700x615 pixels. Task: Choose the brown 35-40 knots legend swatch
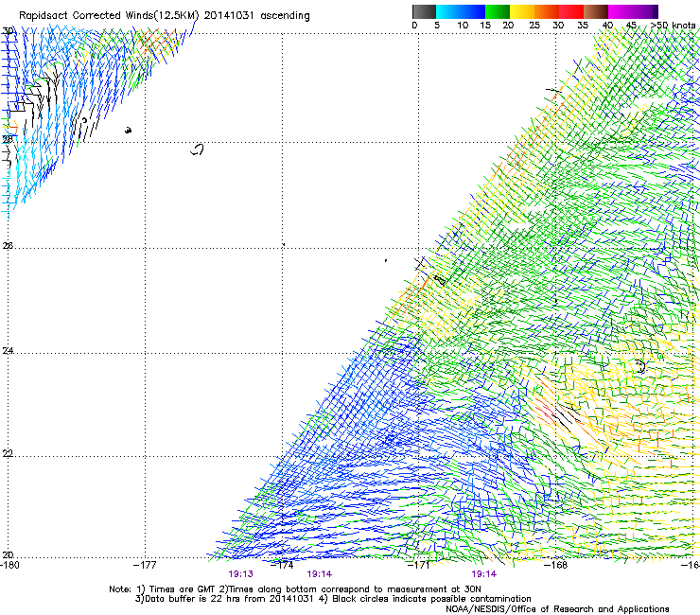(x=596, y=11)
